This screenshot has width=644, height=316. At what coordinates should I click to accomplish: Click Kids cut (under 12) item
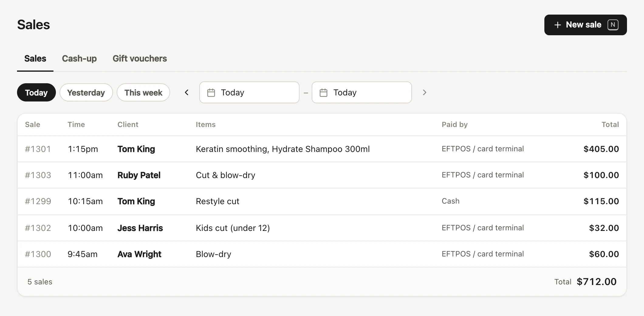[233, 228]
